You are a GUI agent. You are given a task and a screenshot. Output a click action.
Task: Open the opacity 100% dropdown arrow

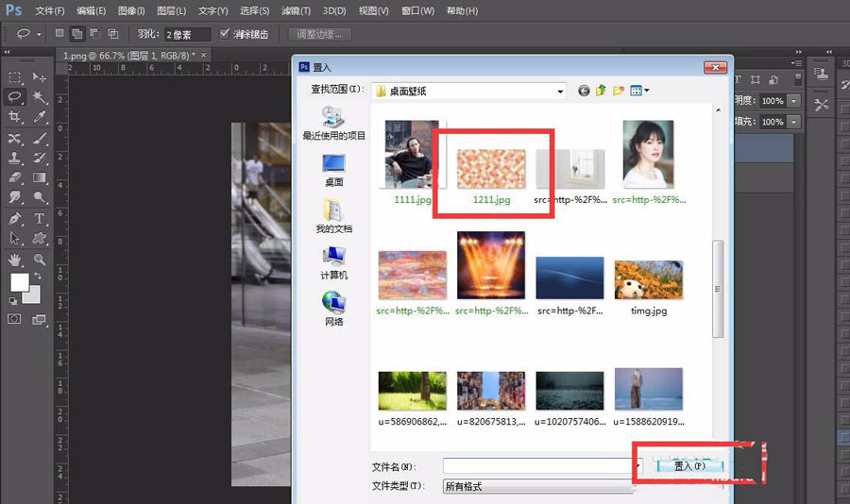pos(793,100)
